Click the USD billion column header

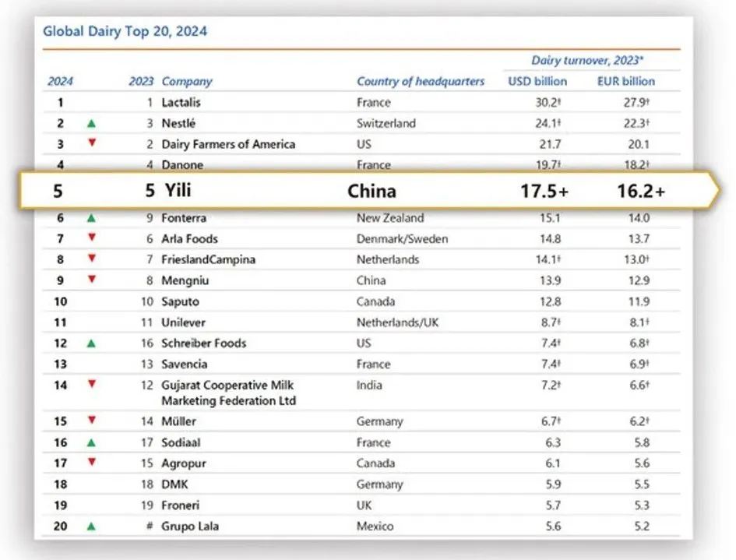[x=537, y=81]
